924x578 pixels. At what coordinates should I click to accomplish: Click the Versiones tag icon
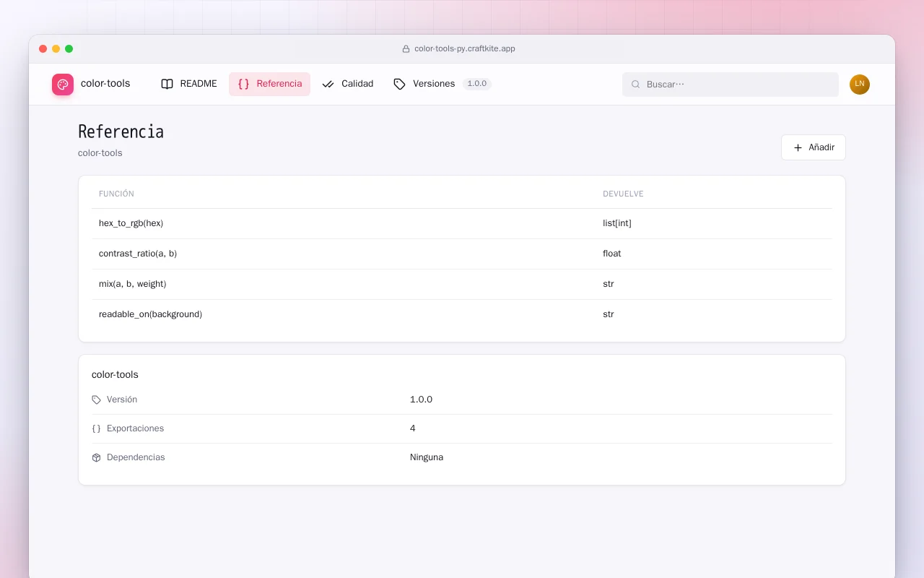(x=400, y=84)
